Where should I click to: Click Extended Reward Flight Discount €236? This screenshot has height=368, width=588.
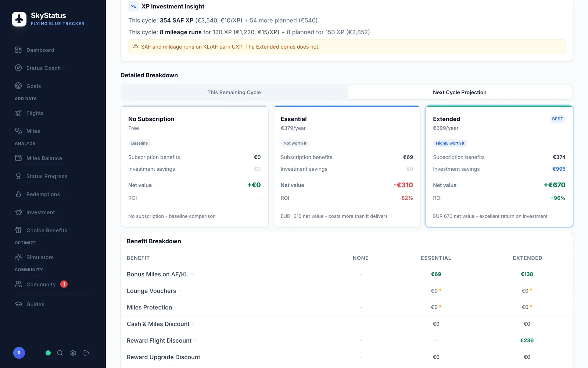tap(527, 340)
